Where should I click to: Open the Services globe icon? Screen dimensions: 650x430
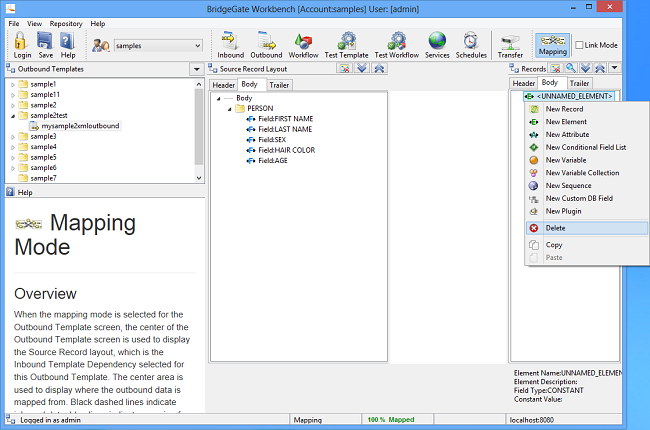coord(437,41)
